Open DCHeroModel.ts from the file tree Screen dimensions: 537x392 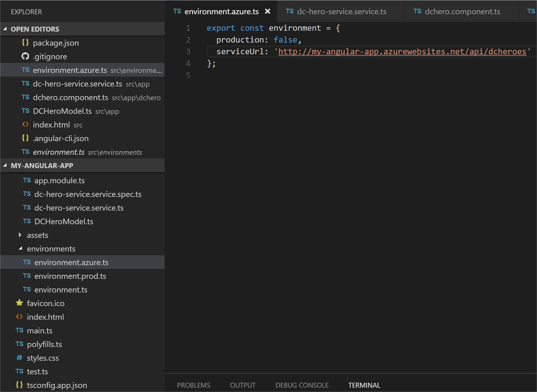pos(64,221)
